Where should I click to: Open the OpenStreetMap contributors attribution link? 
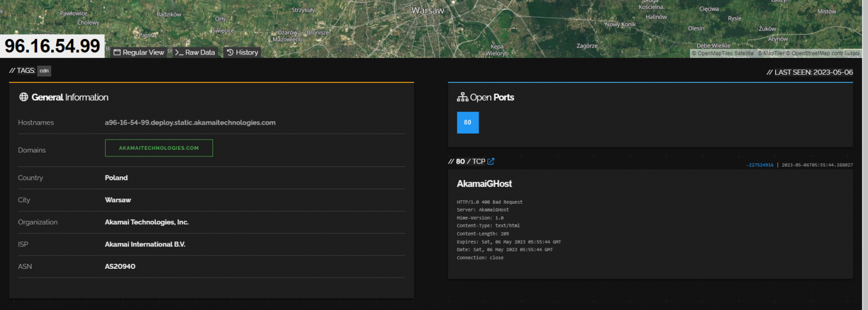coord(822,53)
